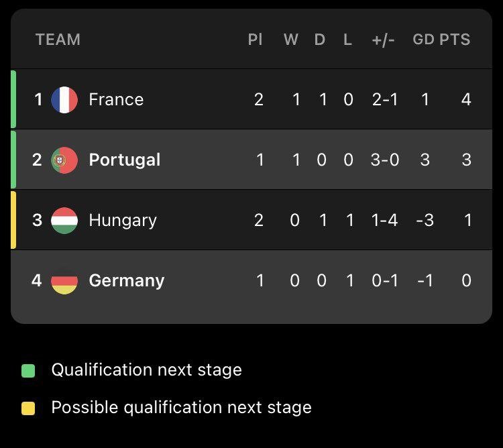Click the GD column header

tap(423, 40)
